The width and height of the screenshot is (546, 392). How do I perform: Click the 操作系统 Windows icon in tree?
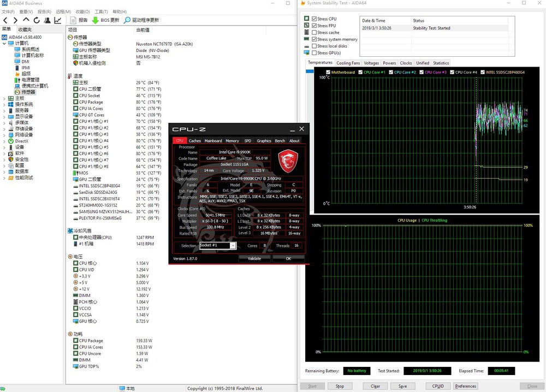(11, 104)
